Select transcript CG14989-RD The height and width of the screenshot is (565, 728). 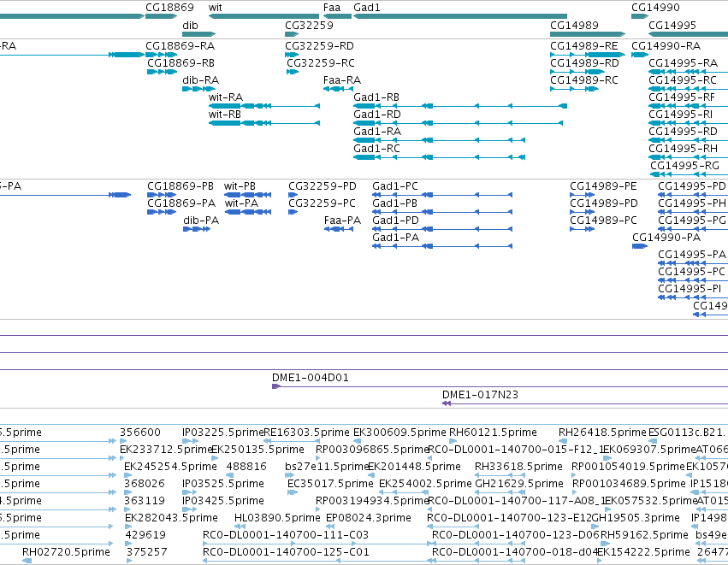click(x=577, y=72)
